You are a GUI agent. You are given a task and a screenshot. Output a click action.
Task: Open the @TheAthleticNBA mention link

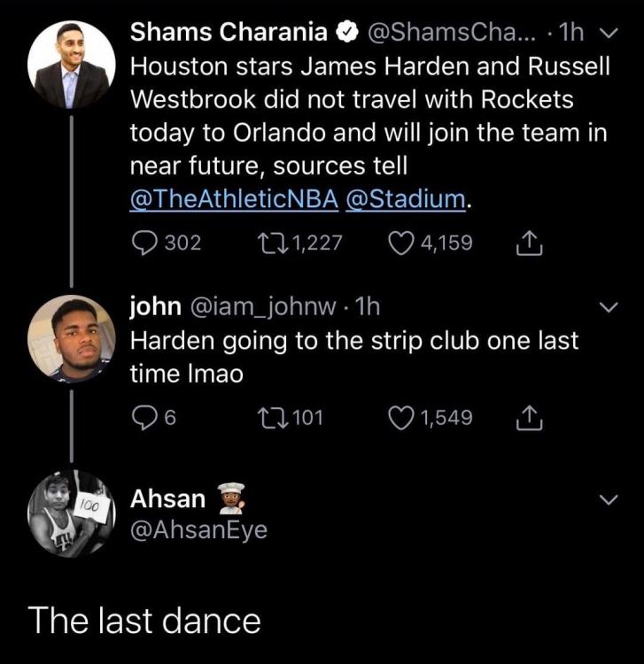pyautogui.click(x=234, y=199)
